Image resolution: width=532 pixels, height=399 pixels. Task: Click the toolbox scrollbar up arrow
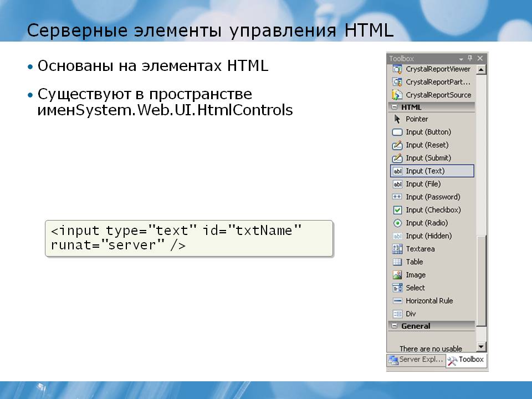481,70
